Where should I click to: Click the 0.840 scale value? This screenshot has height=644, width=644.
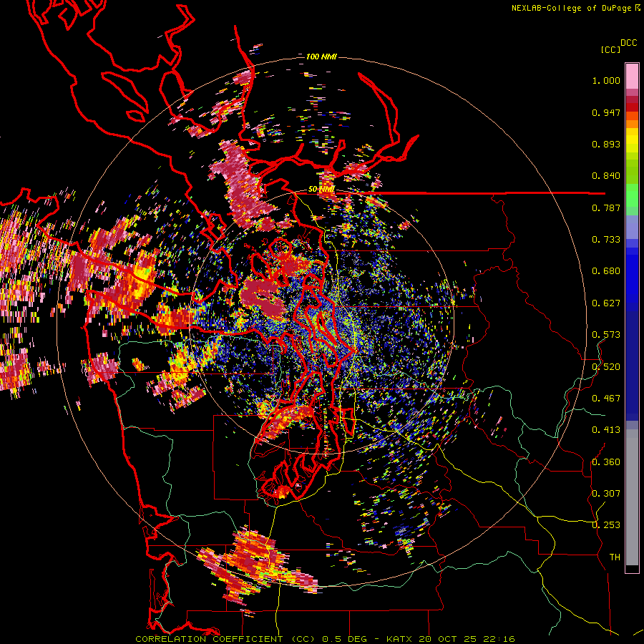pos(606,176)
